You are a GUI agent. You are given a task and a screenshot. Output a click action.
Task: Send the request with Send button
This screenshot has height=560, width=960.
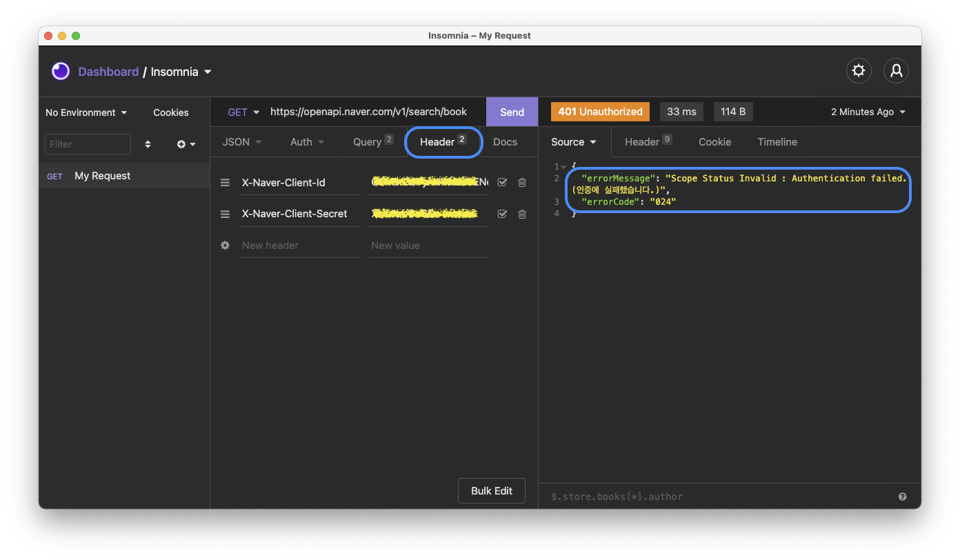click(x=512, y=112)
